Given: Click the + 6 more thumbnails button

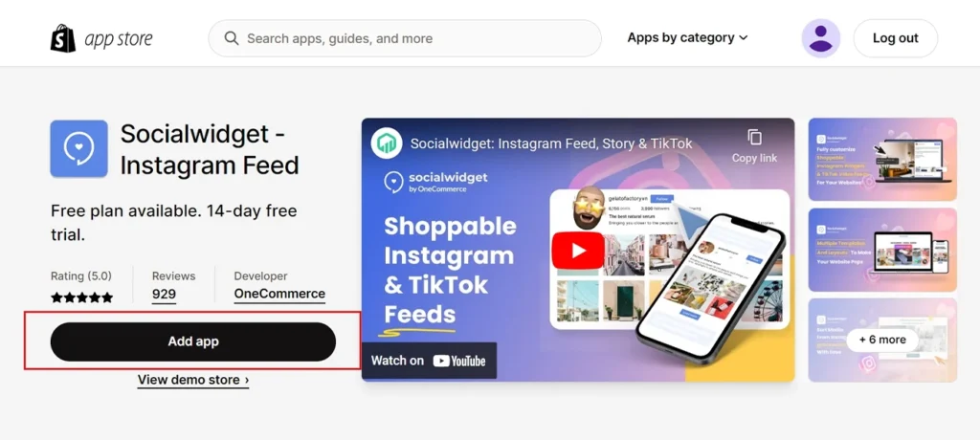Looking at the screenshot, I should (x=882, y=340).
